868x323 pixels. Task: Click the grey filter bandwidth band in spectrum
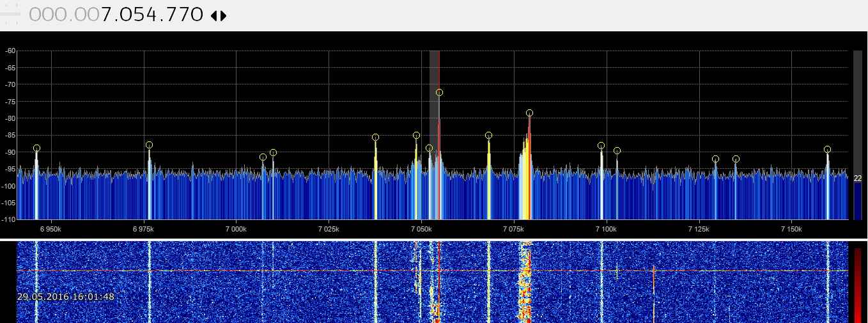point(434,135)
